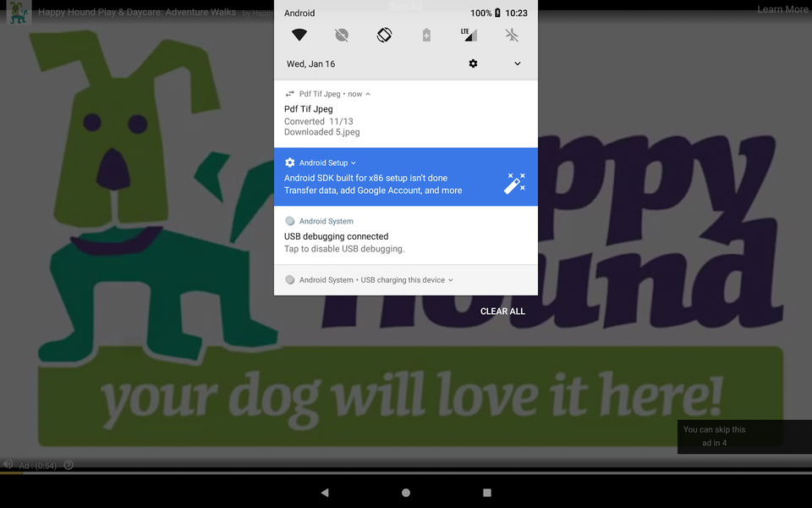Click the Android carrier label
This screenshot has height=508, width=812.
(299, 13)
